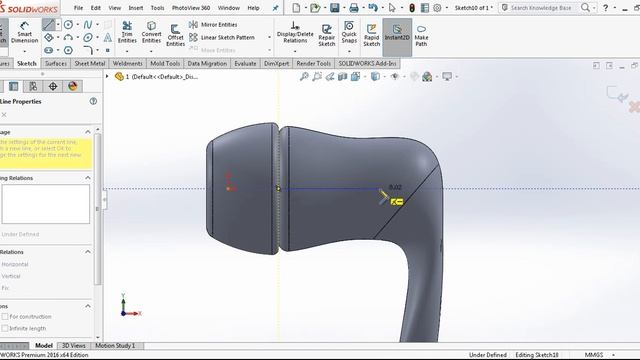The image size is (640, 360).
Task: Click the Repair Sketch tool
Action: tap(327, 35)
